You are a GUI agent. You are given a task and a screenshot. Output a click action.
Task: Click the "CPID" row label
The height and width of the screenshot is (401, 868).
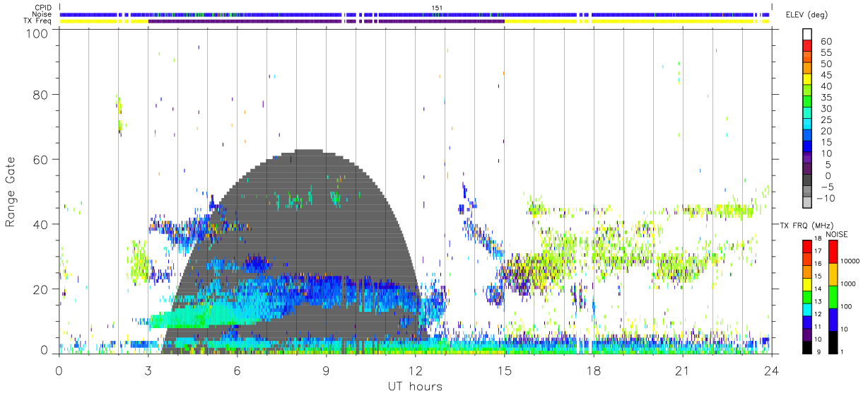click(42, 8)
